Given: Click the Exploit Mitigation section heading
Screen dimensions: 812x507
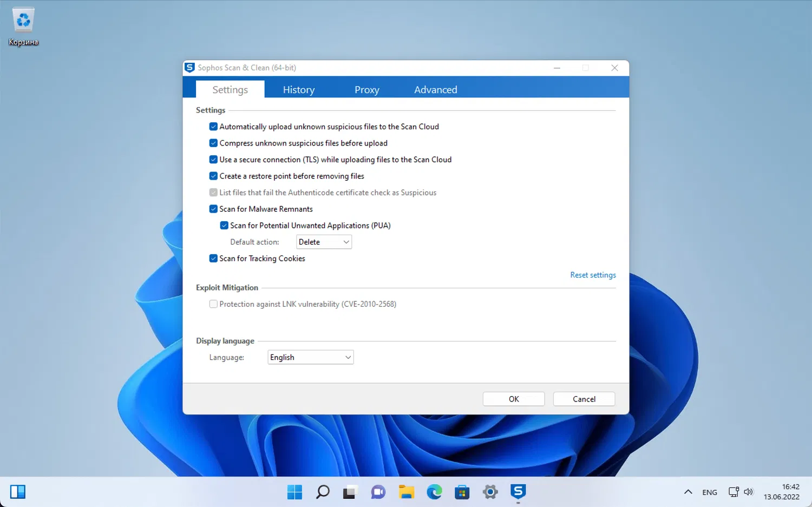Looking at the screenshot, I should pos(227,288).
